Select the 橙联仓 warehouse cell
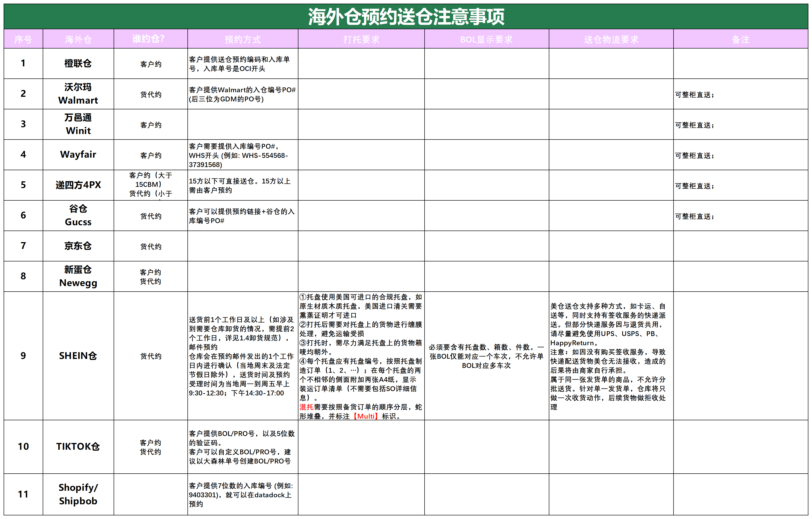812x519 pixels. click(x=78, y=63)
